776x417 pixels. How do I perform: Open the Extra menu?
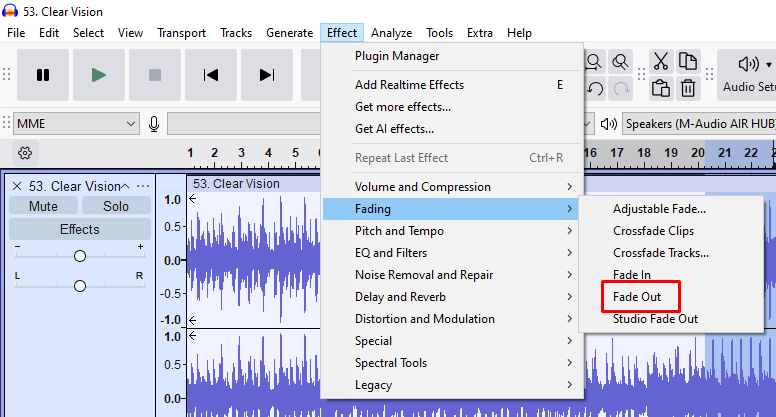tap(480, 33)
